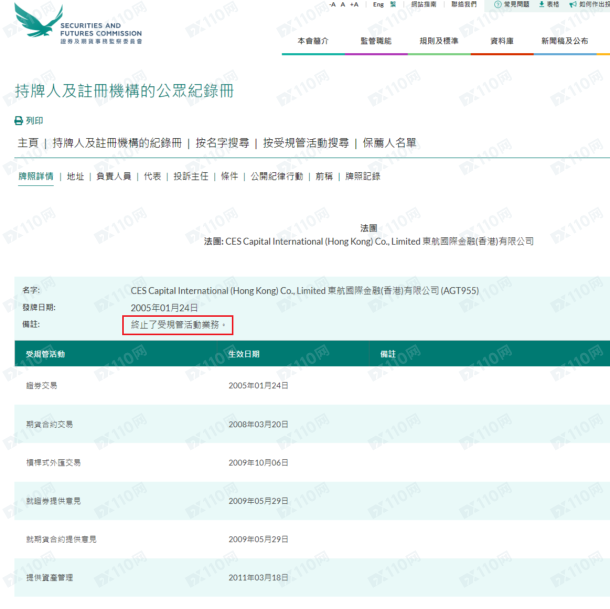
Task: Click the date 2008年03月20日
Action: click(x=258, y=424)
